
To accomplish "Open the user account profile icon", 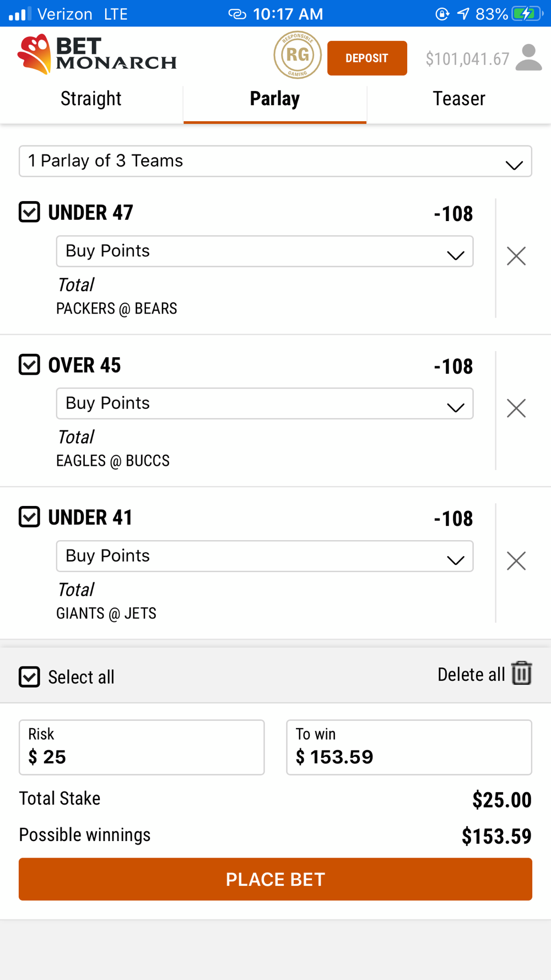I will (x=529, y=58).
